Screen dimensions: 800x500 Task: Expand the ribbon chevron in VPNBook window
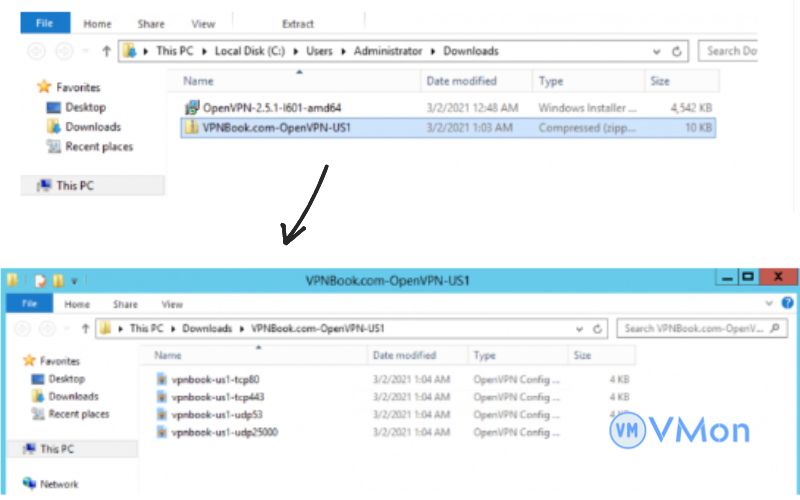pyautogui.click(x=769, y=304)
